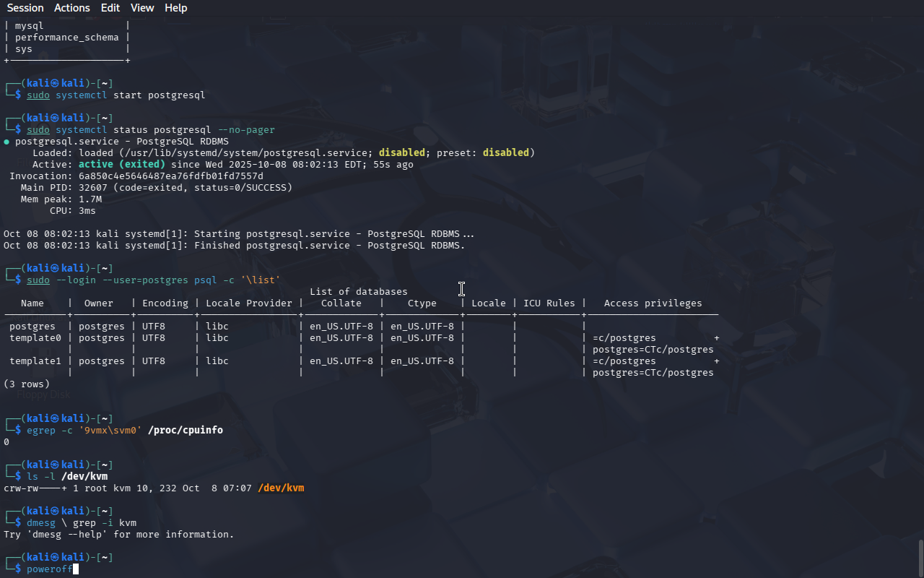Open the View menu

pyautogui.click(x=142, y=8)
